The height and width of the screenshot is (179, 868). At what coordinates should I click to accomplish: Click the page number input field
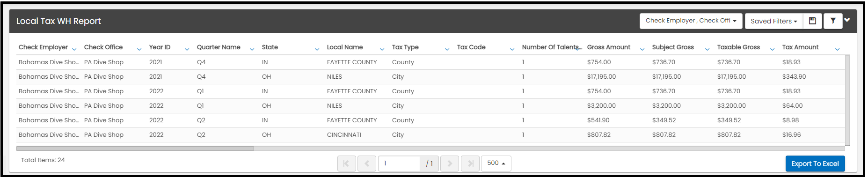tap(399, 164)
